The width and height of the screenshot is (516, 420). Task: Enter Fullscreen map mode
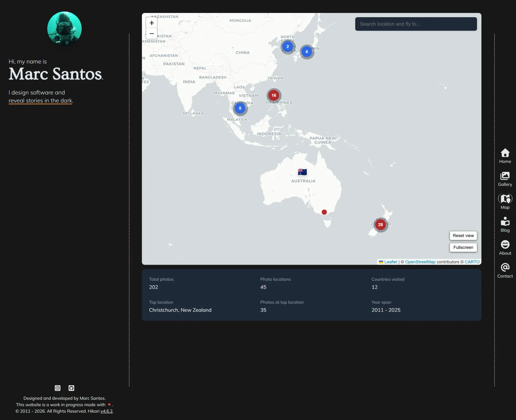(463, 247)
